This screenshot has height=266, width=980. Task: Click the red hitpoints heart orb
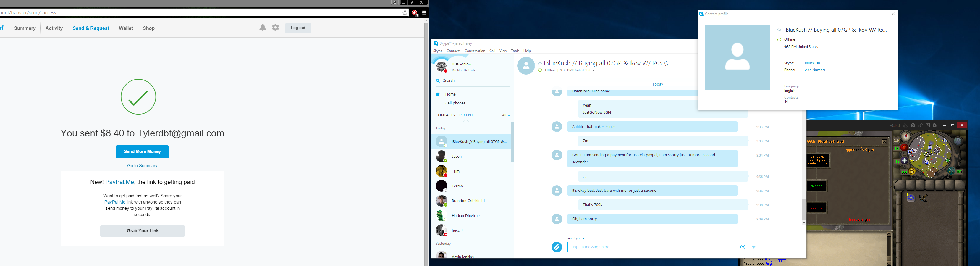905,148
